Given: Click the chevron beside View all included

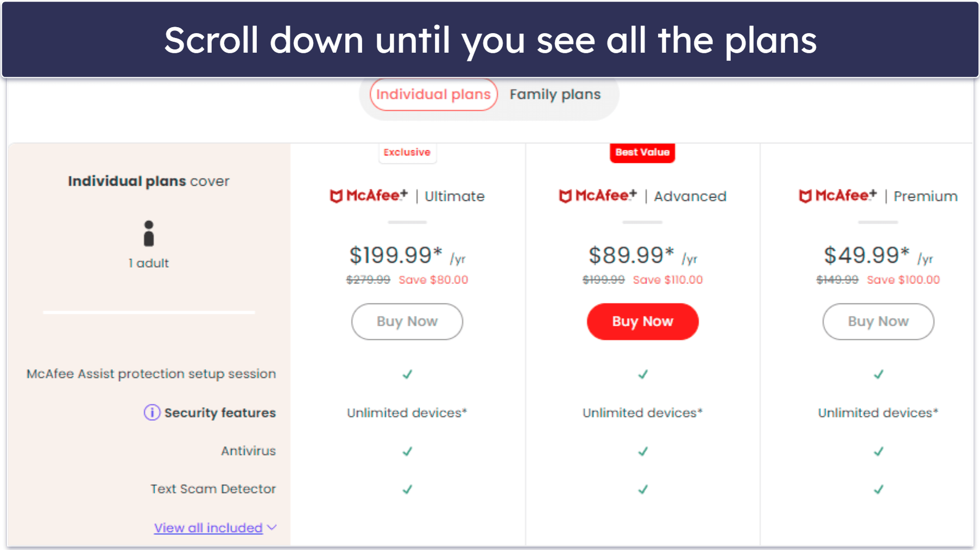Looking at the screenshot, I should pos(272,527).
